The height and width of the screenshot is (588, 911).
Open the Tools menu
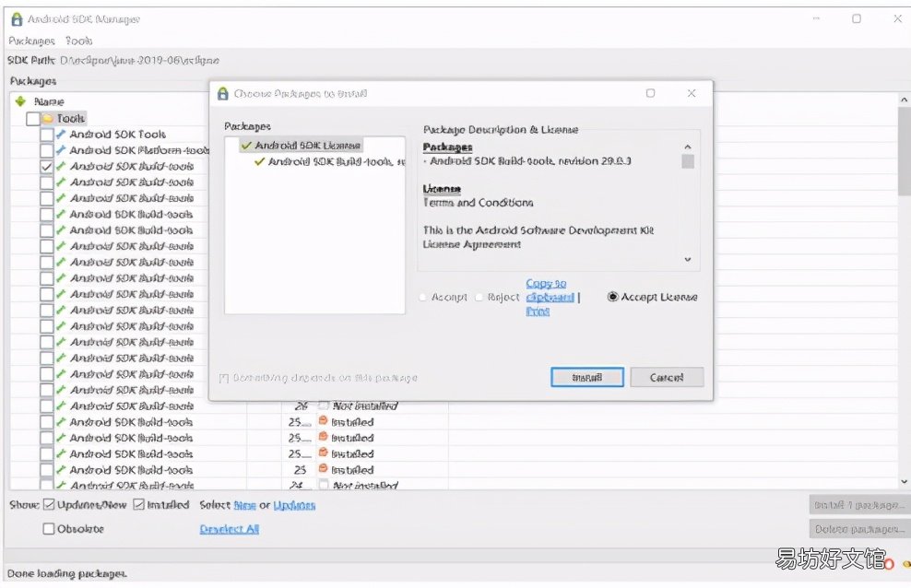pos(79,41)
